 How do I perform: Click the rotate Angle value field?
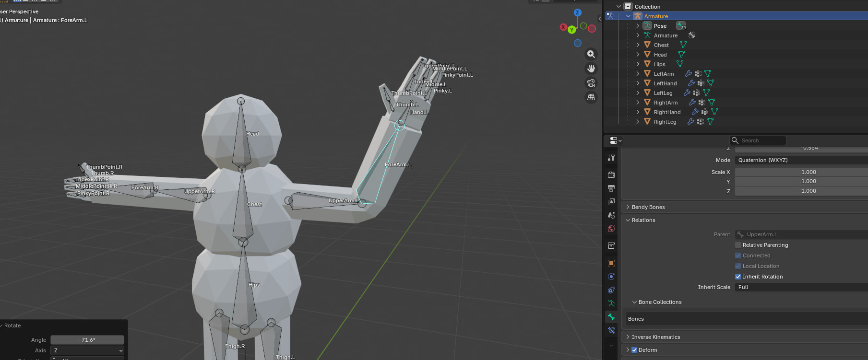[x=87, y=340]
